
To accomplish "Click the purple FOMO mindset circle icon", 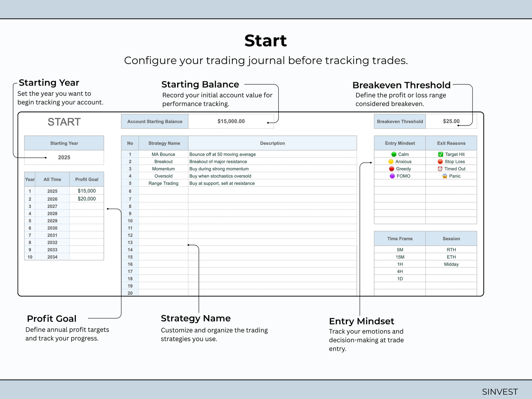I will (x=392, y=176).
